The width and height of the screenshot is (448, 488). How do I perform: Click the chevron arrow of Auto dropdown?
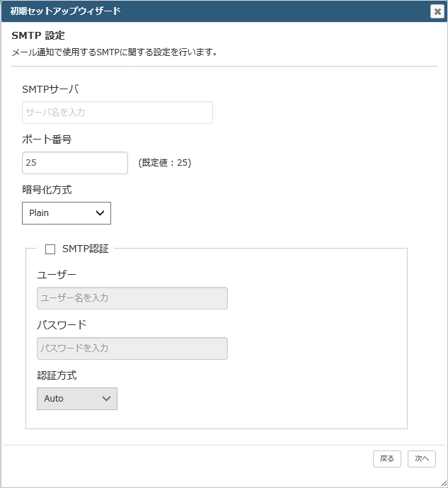point(106,399)
